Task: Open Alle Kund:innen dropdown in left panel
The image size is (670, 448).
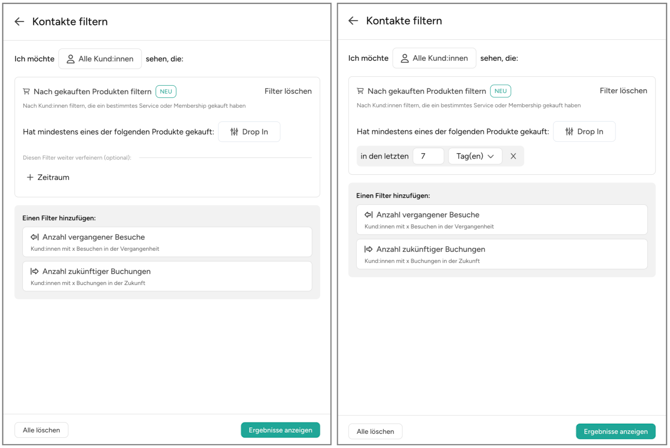Action: (100, 59)
